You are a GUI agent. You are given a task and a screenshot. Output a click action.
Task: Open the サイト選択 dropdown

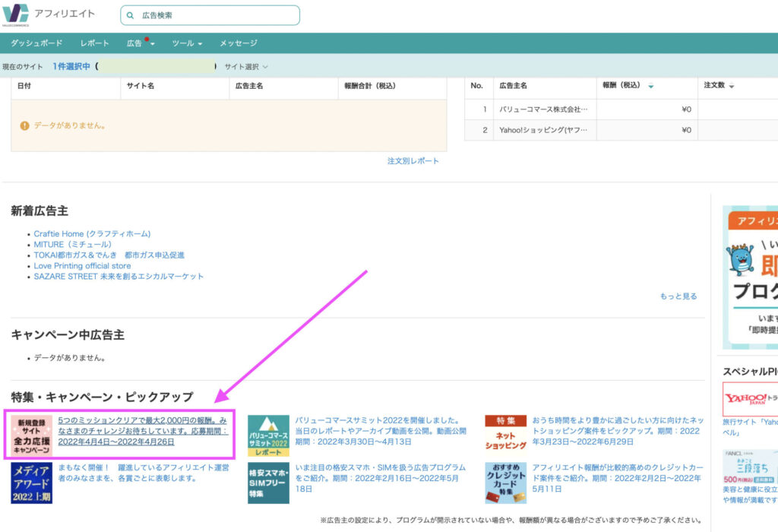click(x=246, y=67)
